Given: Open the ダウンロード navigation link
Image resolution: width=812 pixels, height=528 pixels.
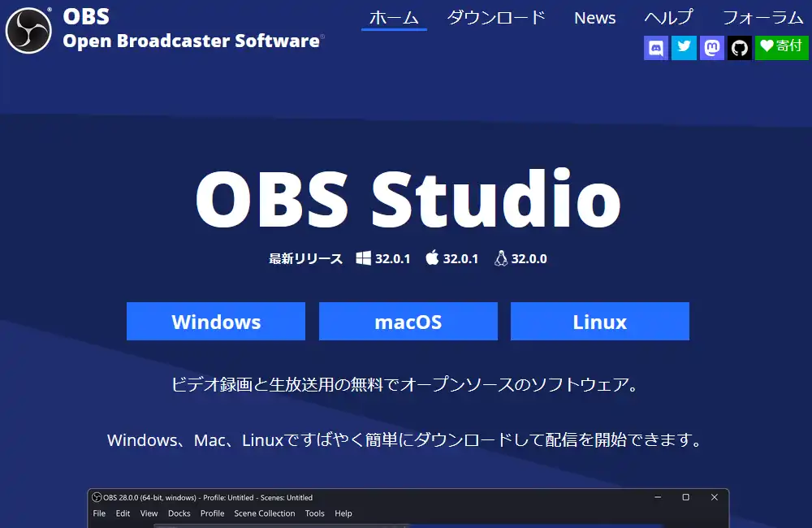Looking at the screenshot, I should point(496,17).
